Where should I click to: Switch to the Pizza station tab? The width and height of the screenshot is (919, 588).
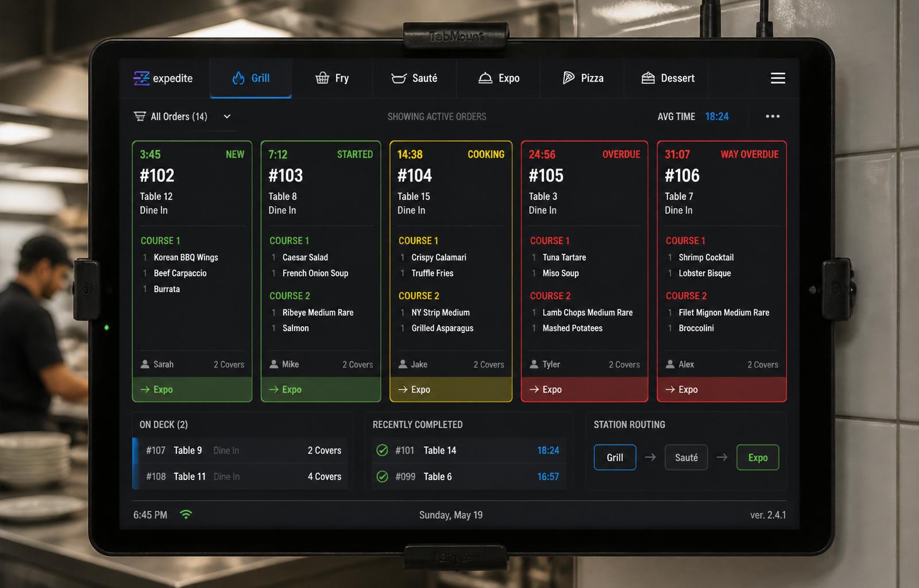point(582,78)
